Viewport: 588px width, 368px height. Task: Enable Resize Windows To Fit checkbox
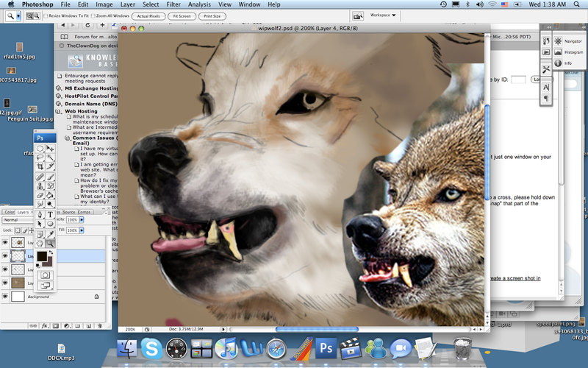pyautogui.click(x=46, y=16)
